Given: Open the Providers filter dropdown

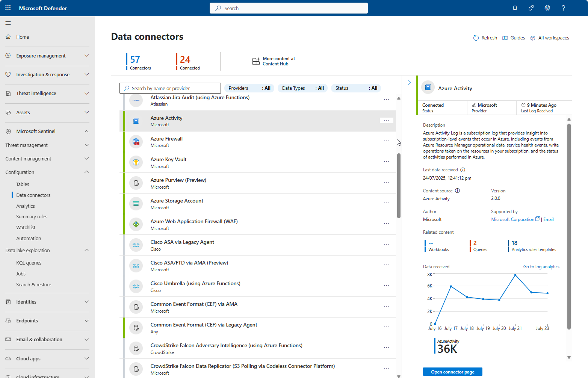Looking at the screenshot, I should (249, 88).
